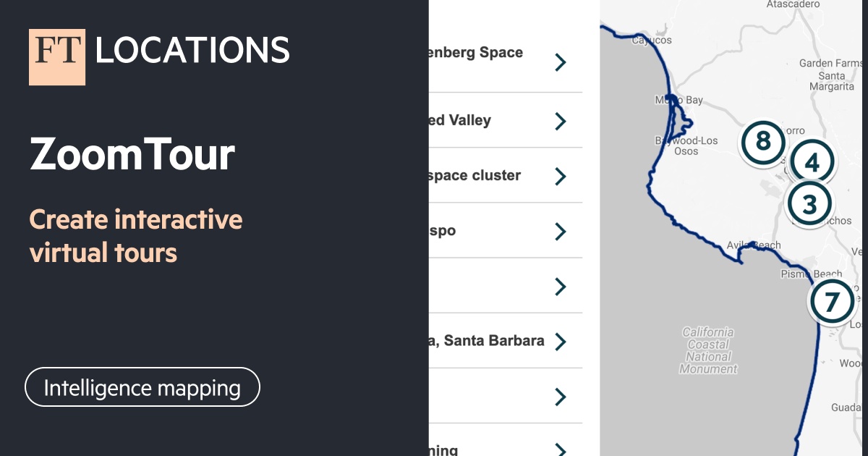
Task: Open the 'Santa Barbara' row chevron
Action: [561, 341]
